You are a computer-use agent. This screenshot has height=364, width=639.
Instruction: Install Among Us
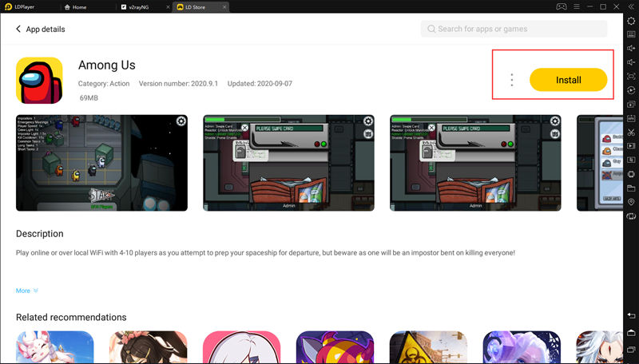[x=568, y=80]
